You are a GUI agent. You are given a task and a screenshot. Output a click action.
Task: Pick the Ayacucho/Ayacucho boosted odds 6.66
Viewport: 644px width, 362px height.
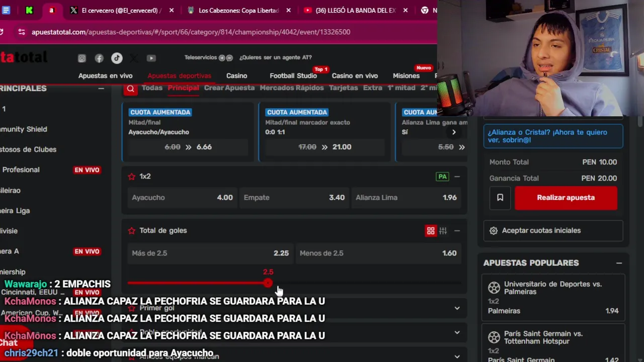pos(188,147)
